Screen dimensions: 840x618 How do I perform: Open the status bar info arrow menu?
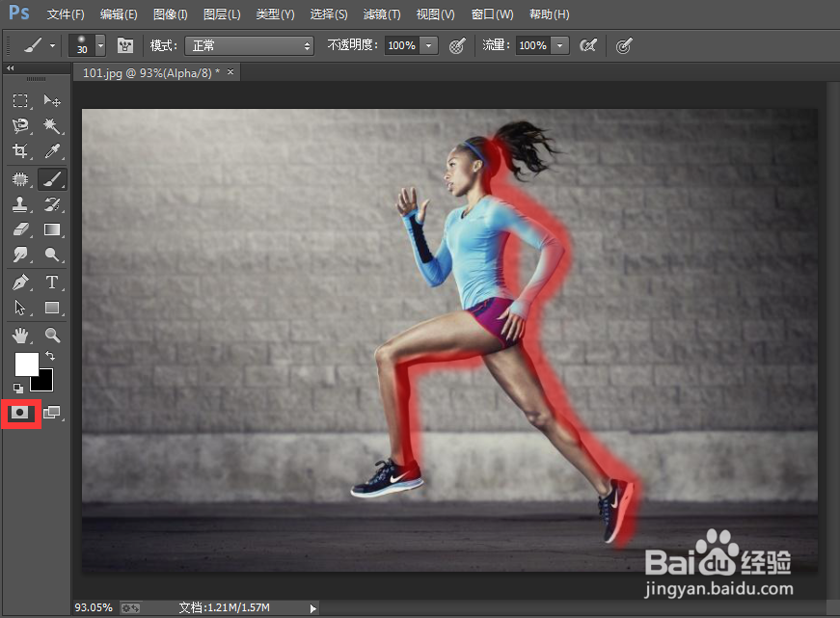[x=312, y=607]
